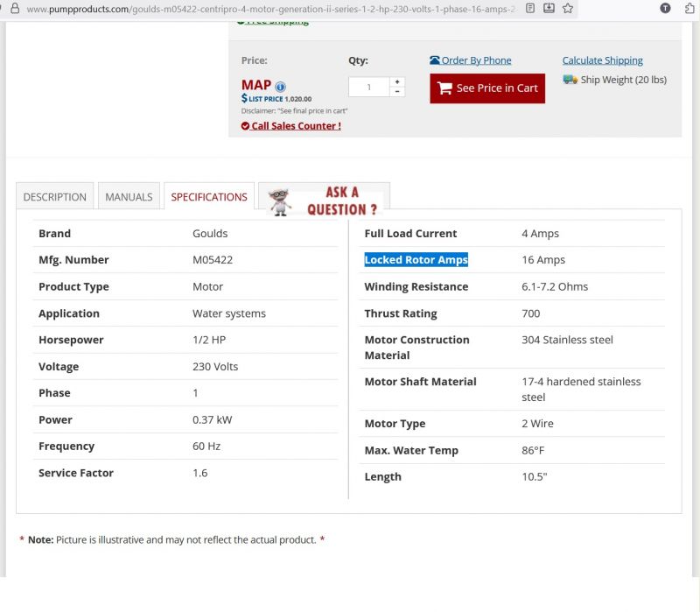Open the Order By Phone link
The image size is (700, 612).
tap(476, 60)
